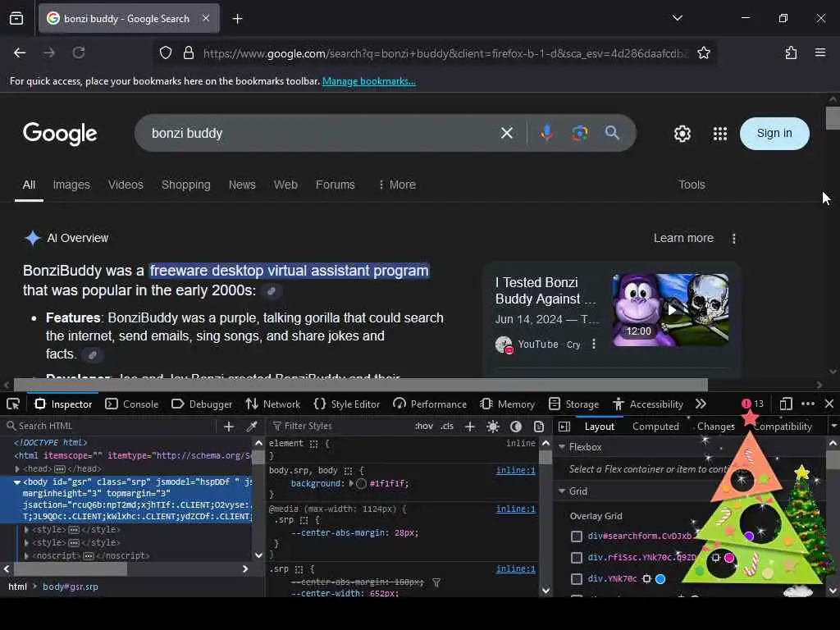
Task: Reload the current page
Action: tap(79, 53)
